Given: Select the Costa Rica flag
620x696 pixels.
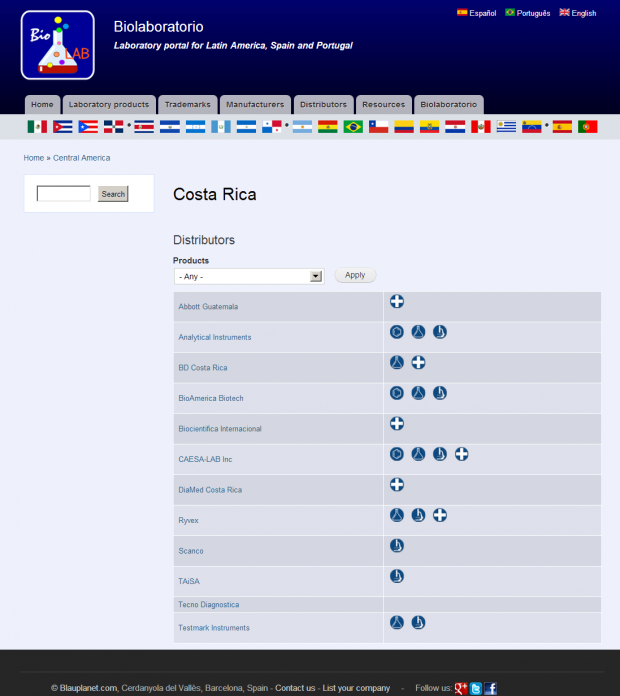Looking at the screenshot, I should click(x=144, y=127).
